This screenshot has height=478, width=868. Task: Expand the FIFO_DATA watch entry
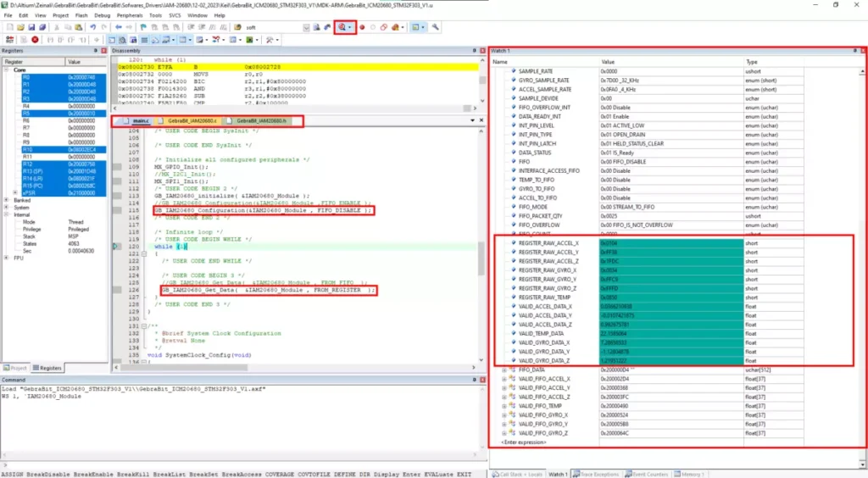tap(505, 370)
